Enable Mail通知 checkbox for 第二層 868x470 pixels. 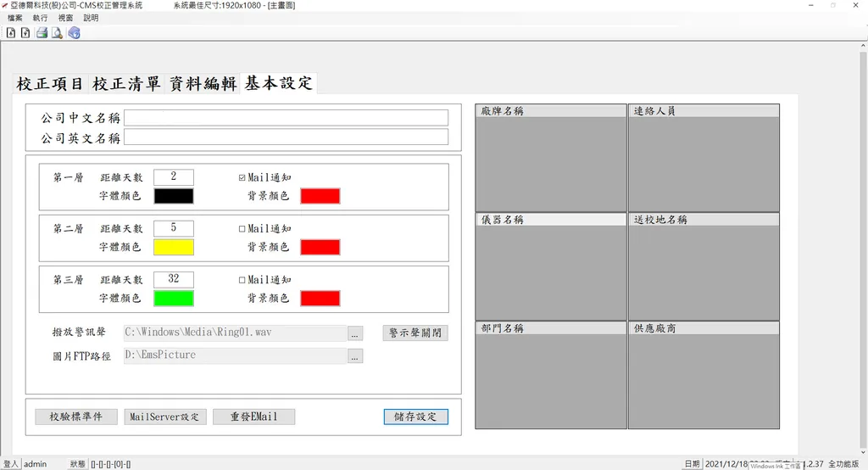click(x=242, y=229)
